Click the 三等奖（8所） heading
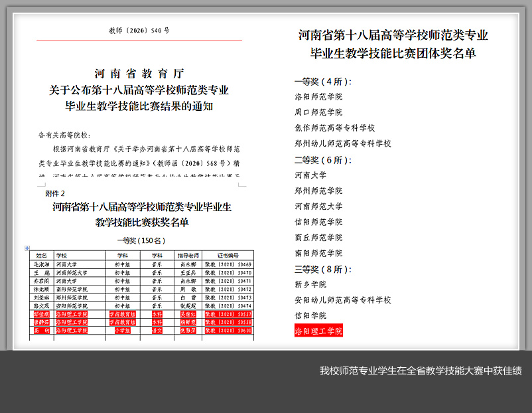532x413 pixels. tap(322, 270)
